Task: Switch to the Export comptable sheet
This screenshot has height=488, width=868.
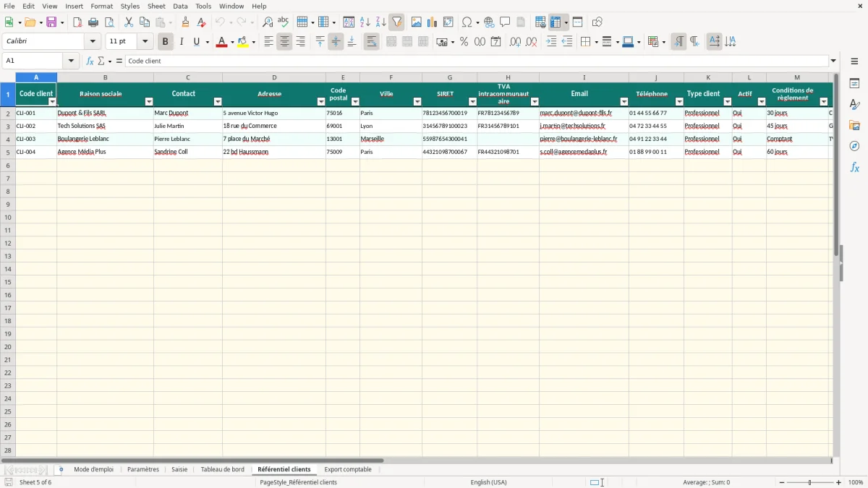Action: (x=348, y=469)
